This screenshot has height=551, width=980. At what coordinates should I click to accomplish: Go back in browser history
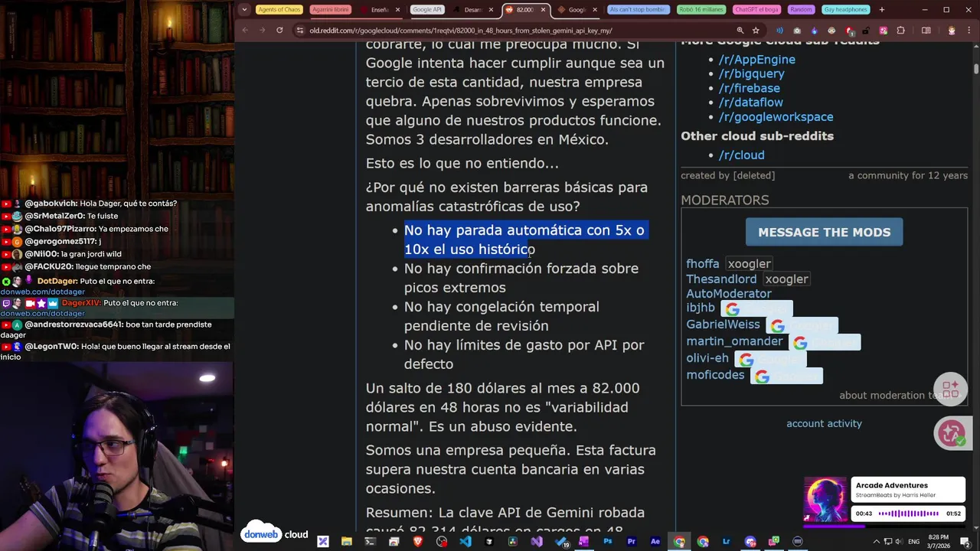pos(245,31)
